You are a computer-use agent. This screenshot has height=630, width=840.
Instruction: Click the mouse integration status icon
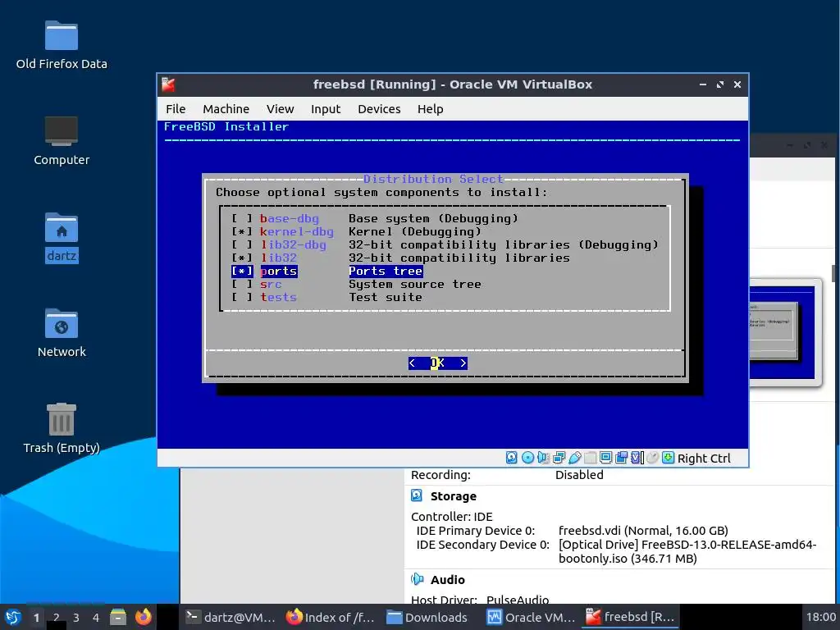[652, 458]
